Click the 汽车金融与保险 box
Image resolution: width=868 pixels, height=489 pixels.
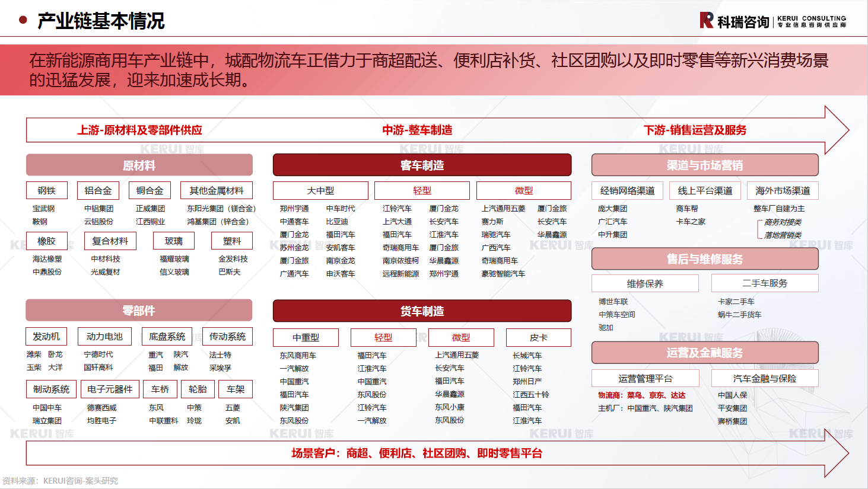click(765, 378)
